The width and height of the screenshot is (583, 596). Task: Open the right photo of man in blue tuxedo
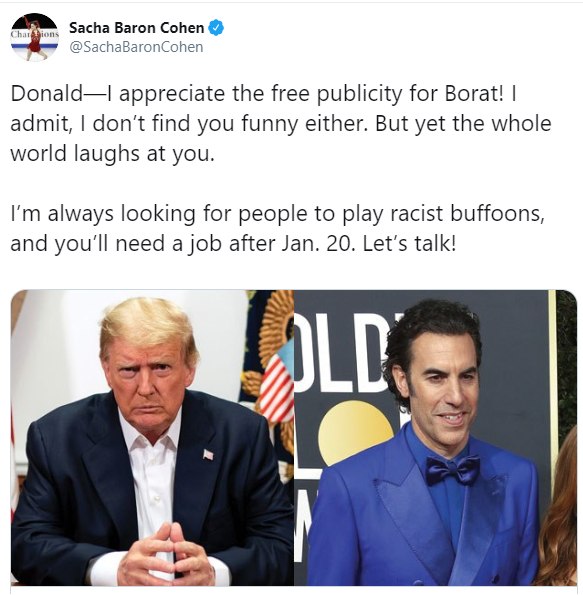click(436, 437)
